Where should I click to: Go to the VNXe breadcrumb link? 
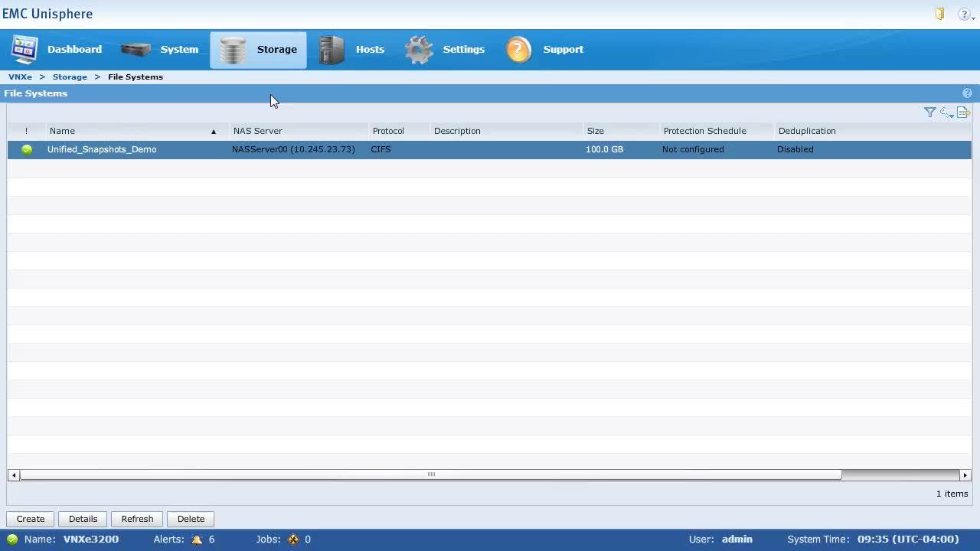coord(20,77)
